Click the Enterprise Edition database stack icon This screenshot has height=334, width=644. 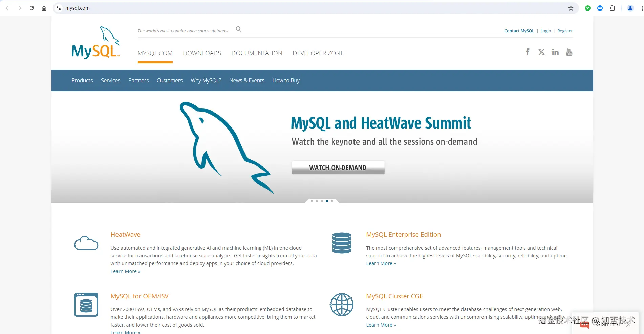pos(342,243)
